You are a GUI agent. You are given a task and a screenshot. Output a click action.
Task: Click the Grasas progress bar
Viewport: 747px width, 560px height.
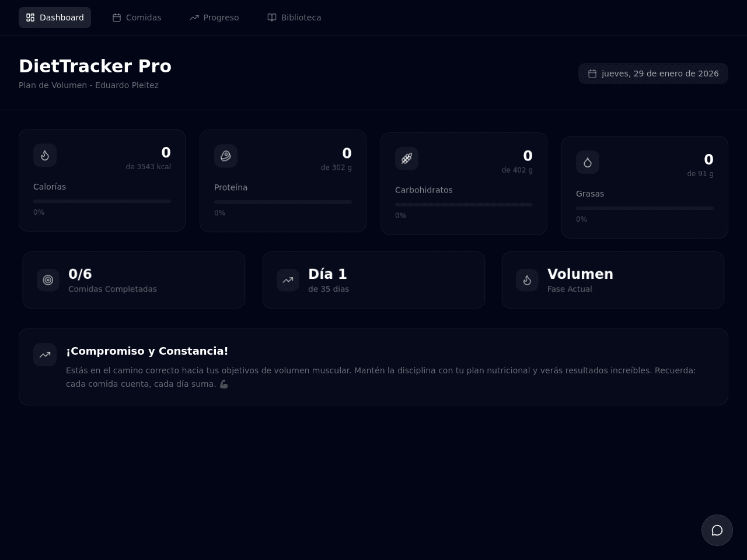645,208
